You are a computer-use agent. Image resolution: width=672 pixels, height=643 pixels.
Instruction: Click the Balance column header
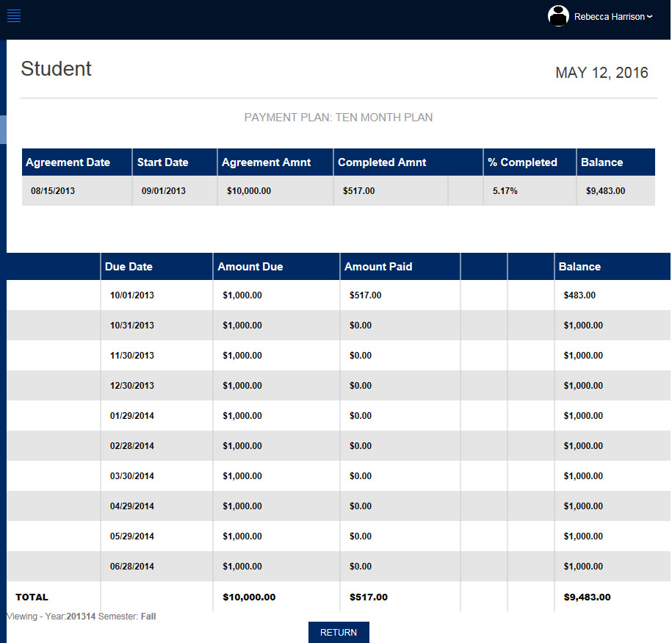[580, 266]
